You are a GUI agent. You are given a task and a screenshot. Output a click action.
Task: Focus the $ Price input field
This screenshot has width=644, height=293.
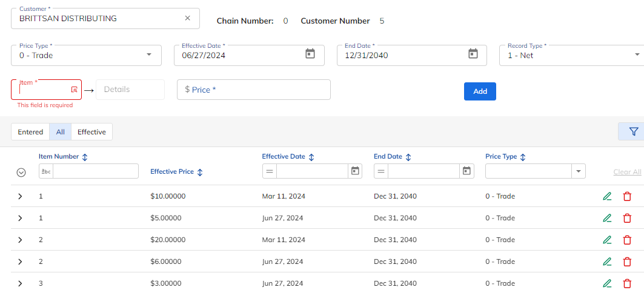[254, 90]
